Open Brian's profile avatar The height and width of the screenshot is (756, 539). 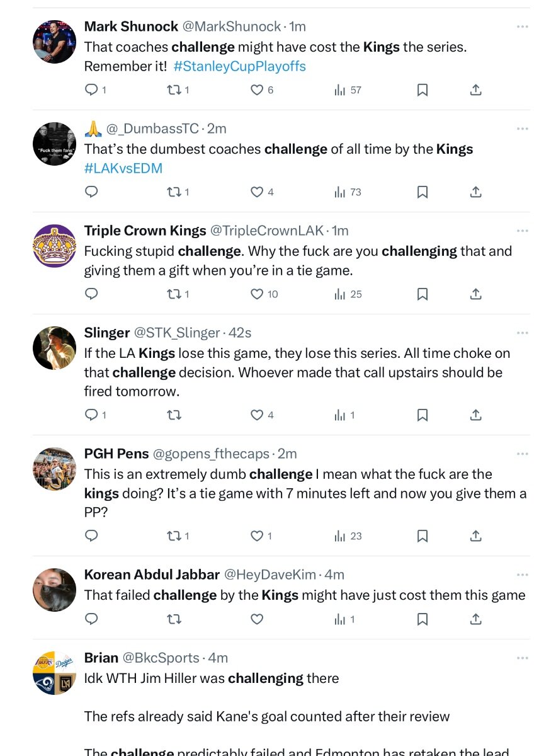pyautogui.click(x=54, y=673)
